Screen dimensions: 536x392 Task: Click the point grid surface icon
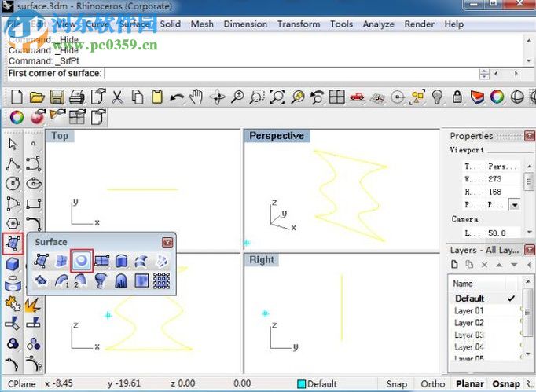coord(161,281)
